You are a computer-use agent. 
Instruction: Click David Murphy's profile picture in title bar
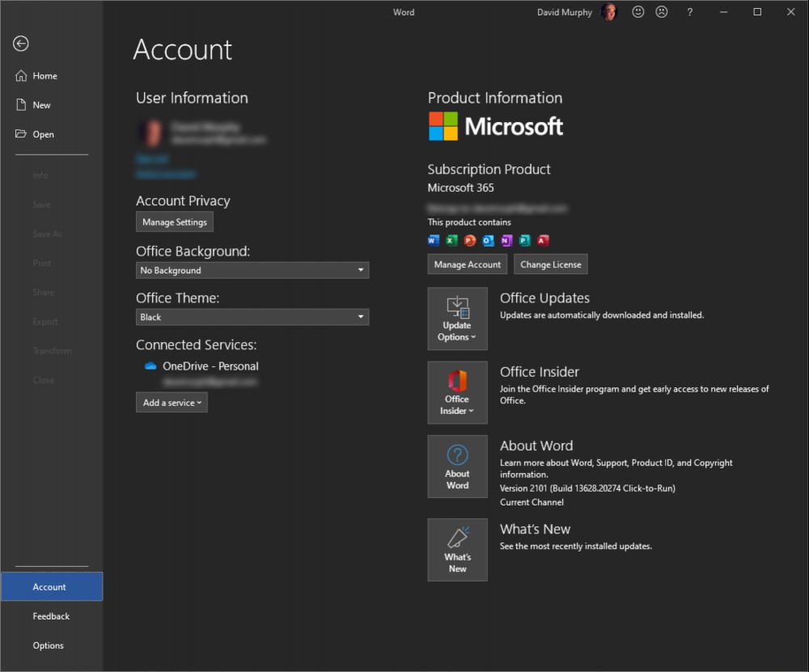tap(609, 12)
